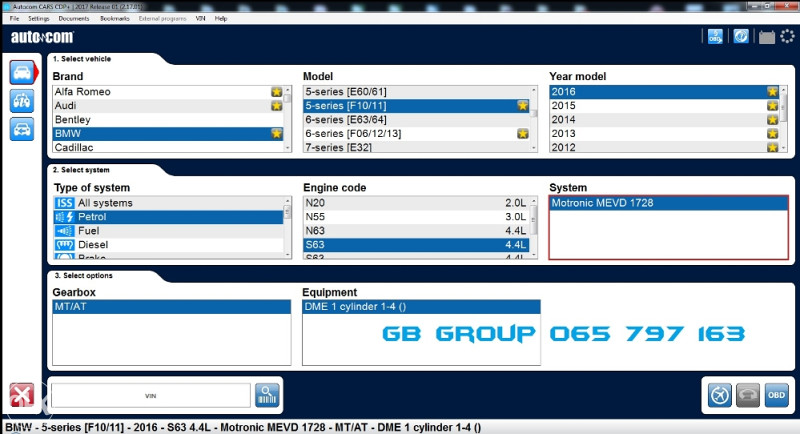Click the grey intelligent system scan button

click(x=748, y=395)
